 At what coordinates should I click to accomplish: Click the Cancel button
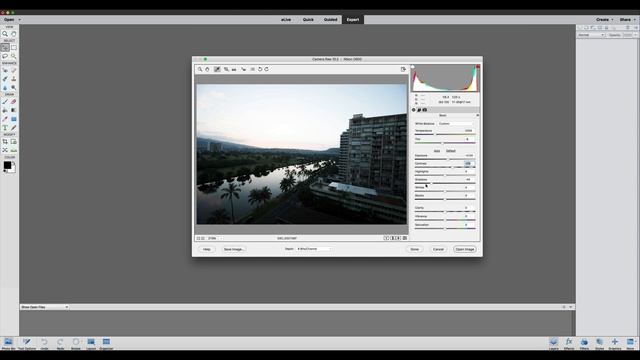438,249
